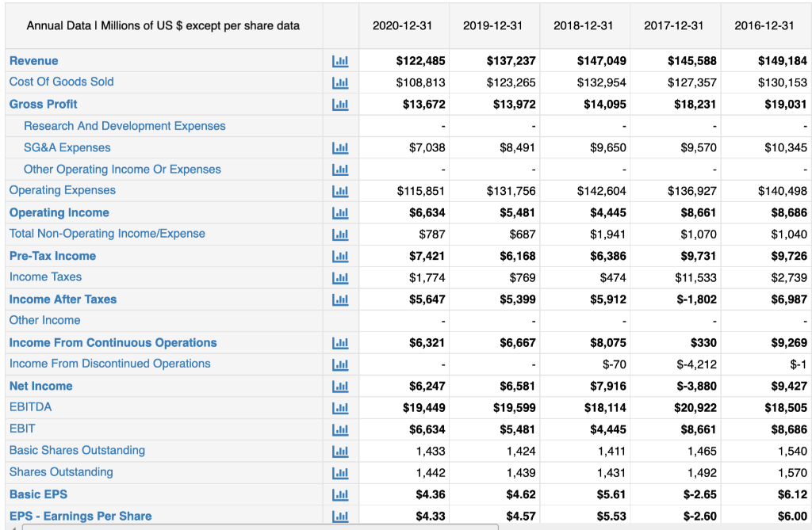Open the Operating Income chart icon
812x530 pixels.
[x=340, y=212]
